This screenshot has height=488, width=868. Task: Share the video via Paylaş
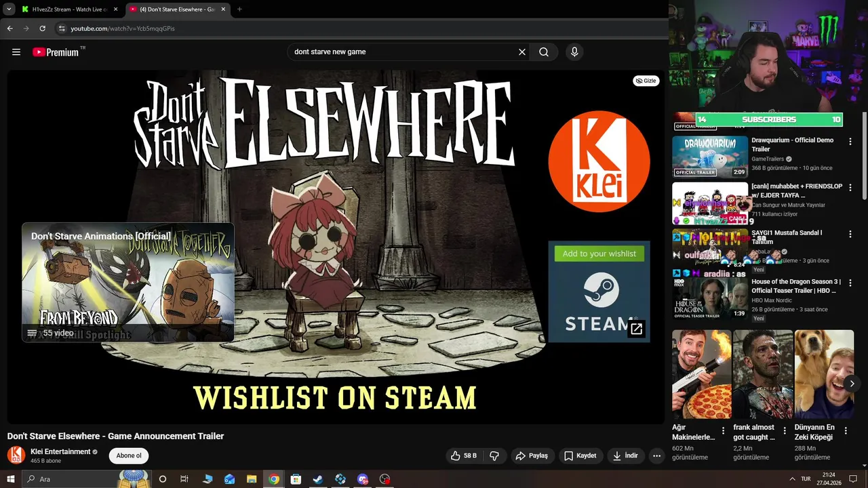(532, 455)
